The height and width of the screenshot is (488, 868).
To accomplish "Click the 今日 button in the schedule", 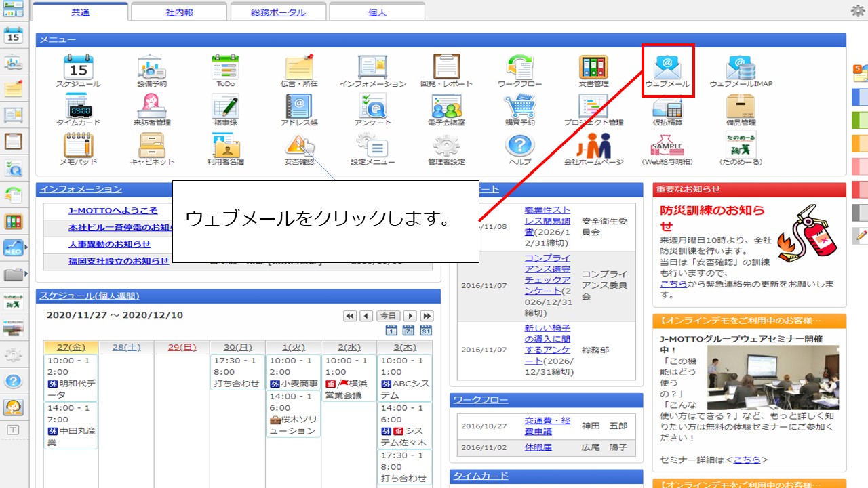I will [x=388, y=316].
